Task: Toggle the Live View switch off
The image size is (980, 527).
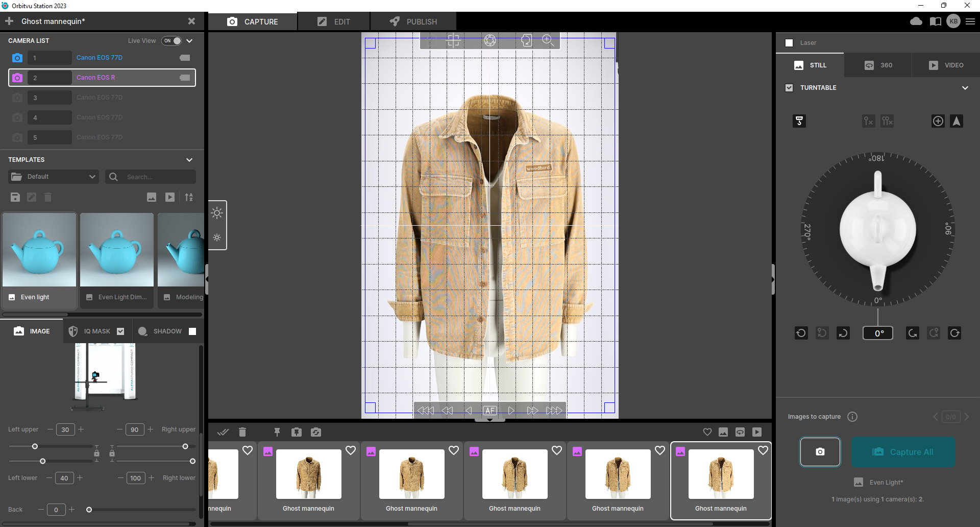Action: 172,41
